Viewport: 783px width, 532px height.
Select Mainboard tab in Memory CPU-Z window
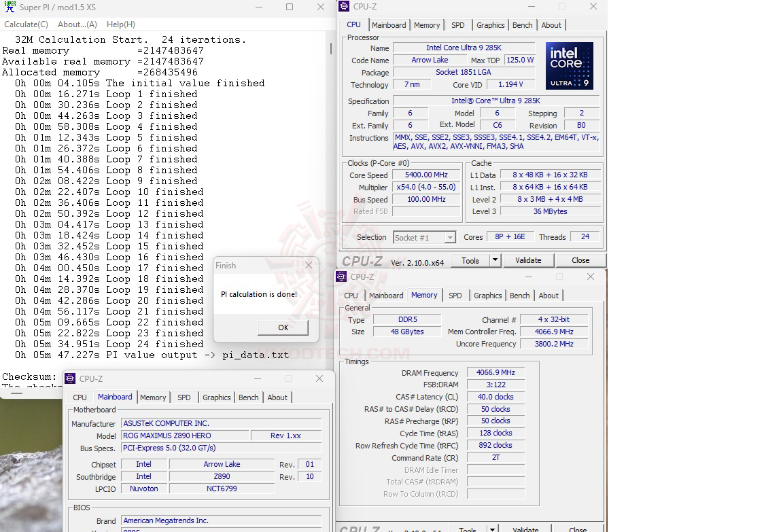click(386, 296)
